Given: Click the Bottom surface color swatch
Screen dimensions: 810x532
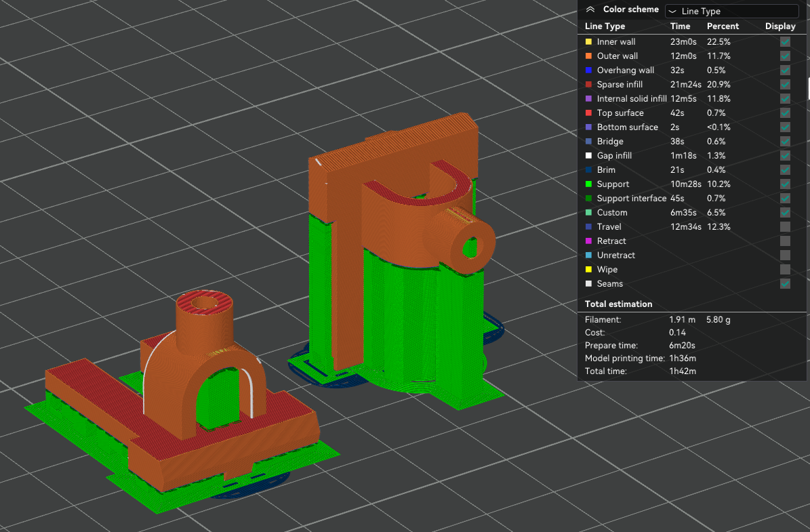Looking at the screenshot, I should (588, 127).
